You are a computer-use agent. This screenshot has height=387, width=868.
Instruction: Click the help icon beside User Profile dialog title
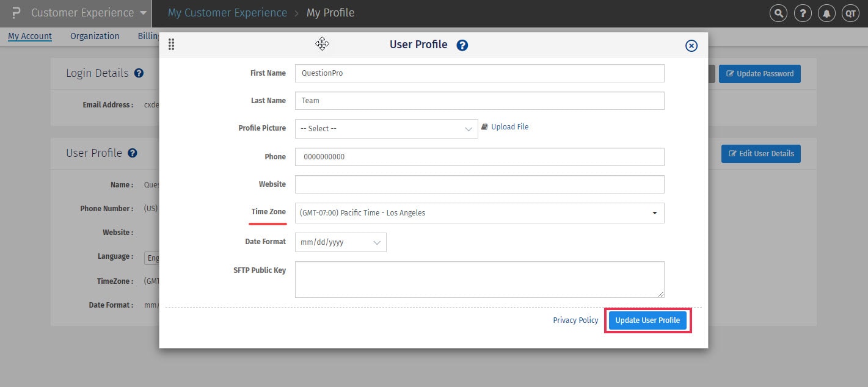tap(462, 45)
